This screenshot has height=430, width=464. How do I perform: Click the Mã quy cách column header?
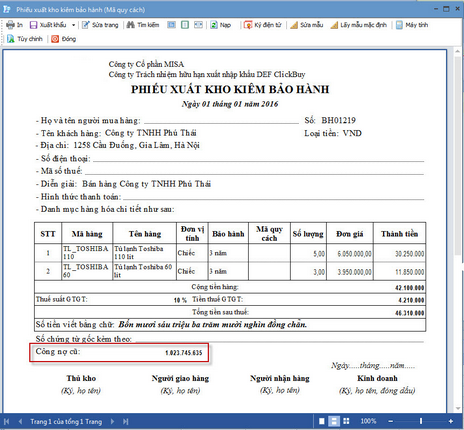coord(269,234)
